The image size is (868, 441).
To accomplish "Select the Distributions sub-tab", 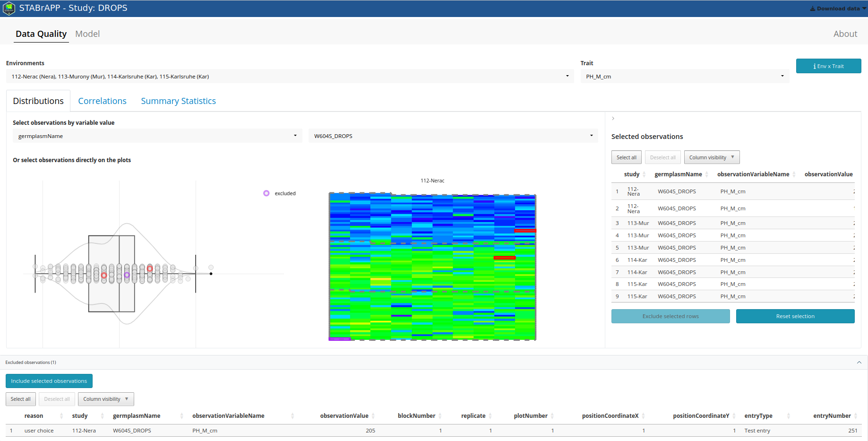I will point(38,101).
